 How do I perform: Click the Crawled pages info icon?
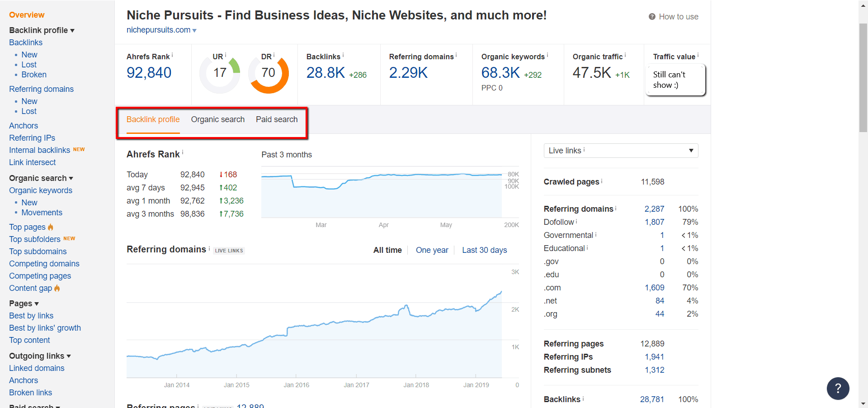602,180
